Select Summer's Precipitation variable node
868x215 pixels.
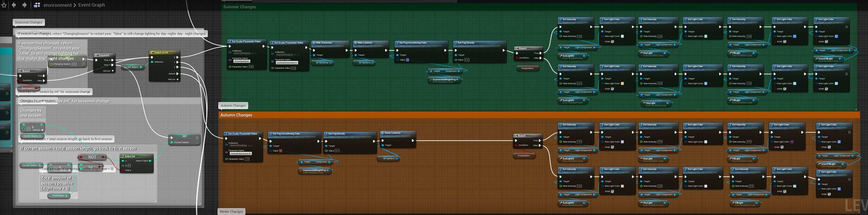[528, 68]
